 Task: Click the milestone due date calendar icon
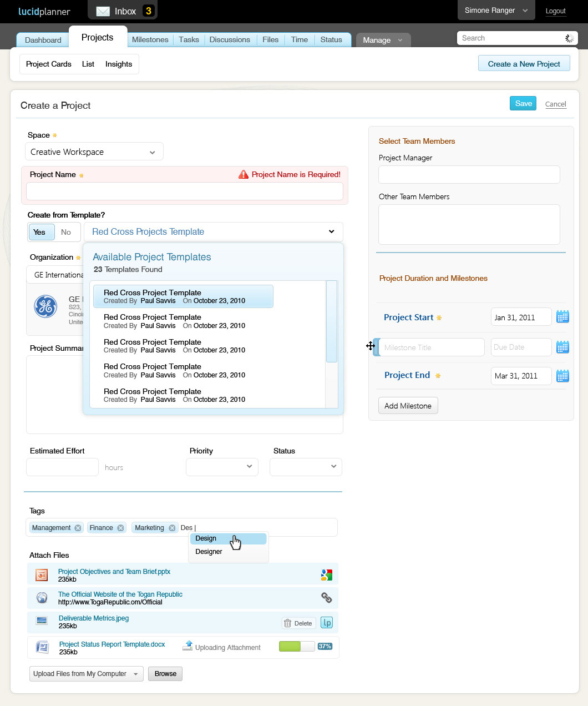click(562, 347)
